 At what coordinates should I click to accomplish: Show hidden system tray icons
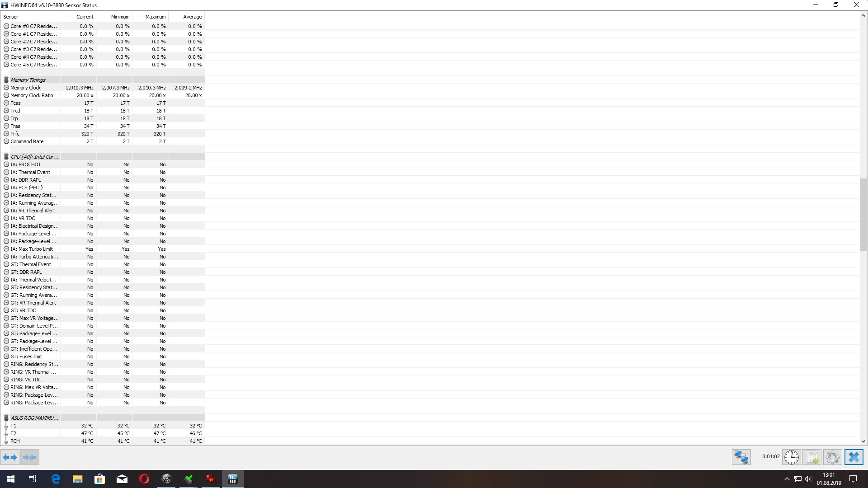pos(787,479)
